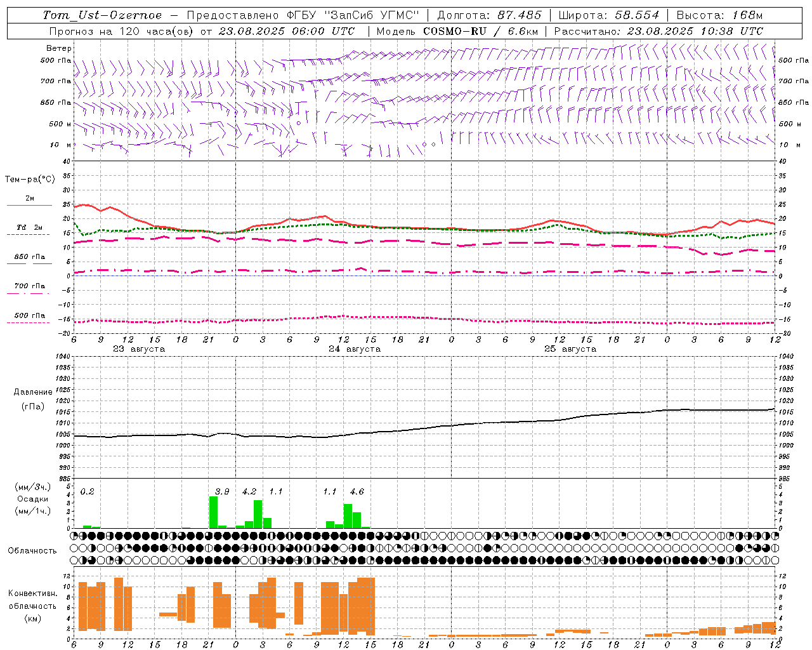Click the Конвективн. convective cloud label
812x650 pixels.
[x=33, y=594]
